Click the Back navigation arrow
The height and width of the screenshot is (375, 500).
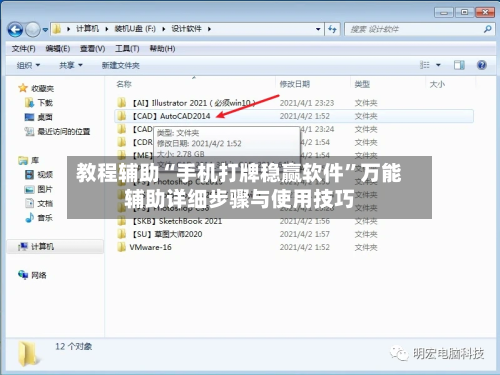click(x=15, y=30)
